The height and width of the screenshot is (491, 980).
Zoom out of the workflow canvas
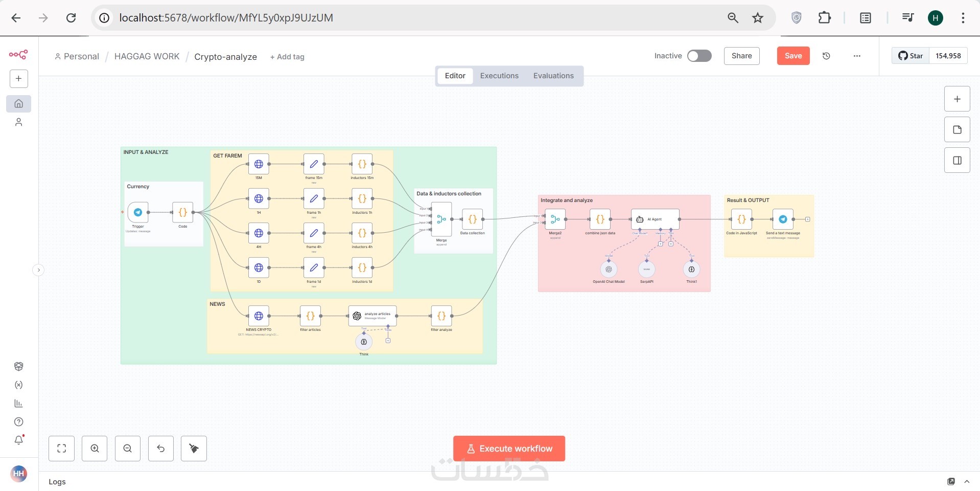point(128,449)
